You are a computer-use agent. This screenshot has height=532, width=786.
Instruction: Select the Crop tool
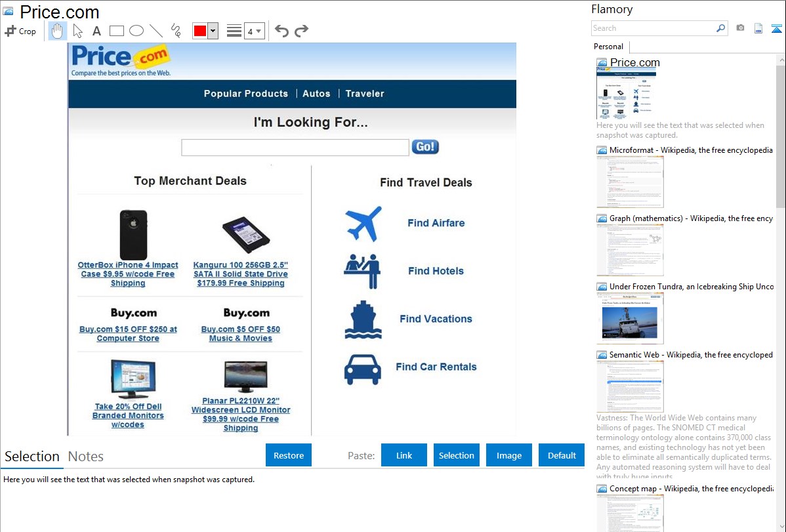pyautogui.click(x=20, y=31)
